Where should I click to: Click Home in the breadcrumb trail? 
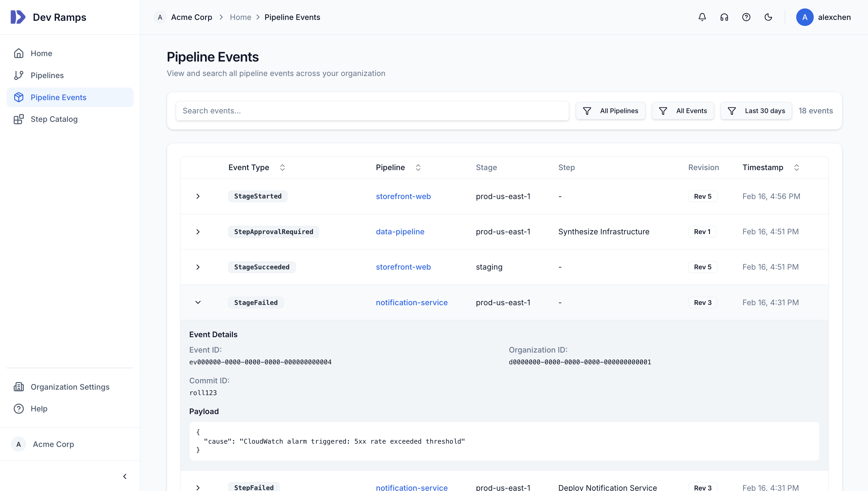click(x=240, y=17)
